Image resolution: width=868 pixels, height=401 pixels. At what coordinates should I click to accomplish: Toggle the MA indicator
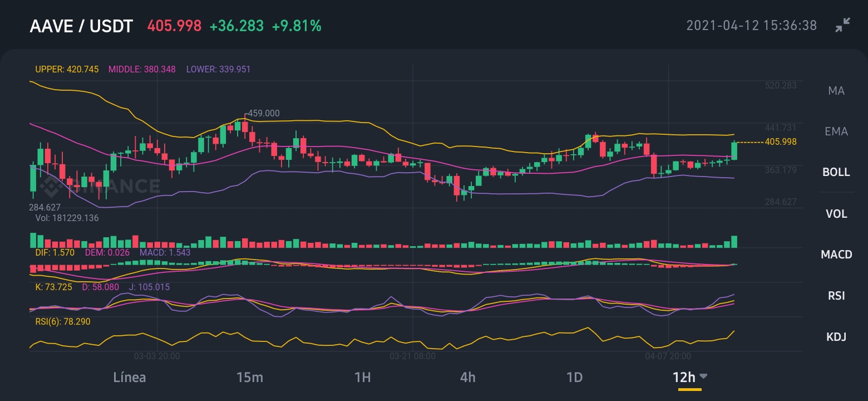[836, 90]
